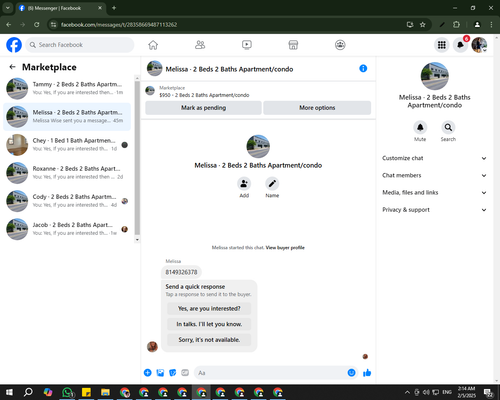Image resolution: width=500 pixels, height=400 pixels.
Task: Open the notifications bell with red badge
Action: click(x=460, y=45)
